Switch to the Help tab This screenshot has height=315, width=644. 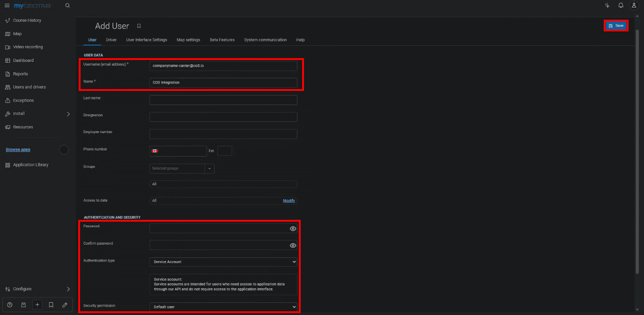coord(301,40)
